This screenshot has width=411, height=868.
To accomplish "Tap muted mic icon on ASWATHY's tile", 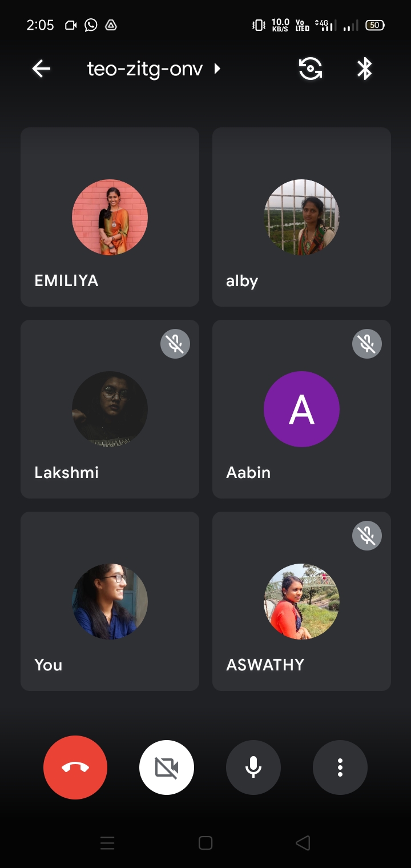I will [x=367, y=536].
